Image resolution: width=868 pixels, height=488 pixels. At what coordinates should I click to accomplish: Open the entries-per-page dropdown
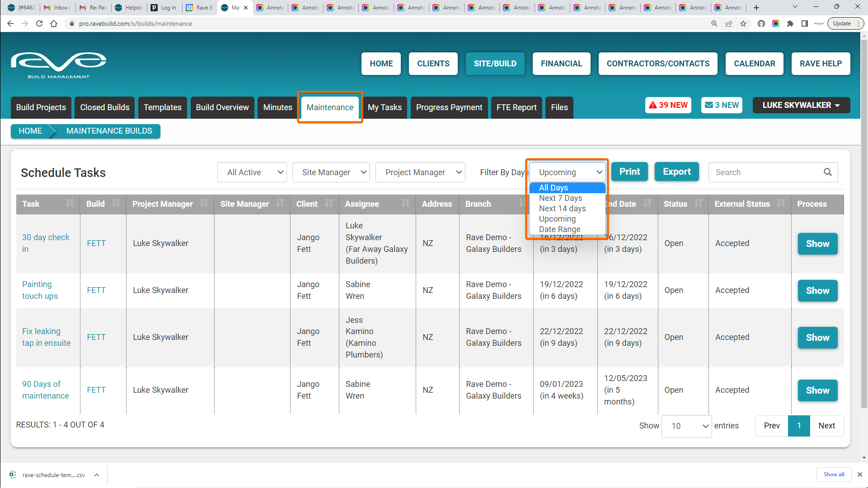click(686, 426)
